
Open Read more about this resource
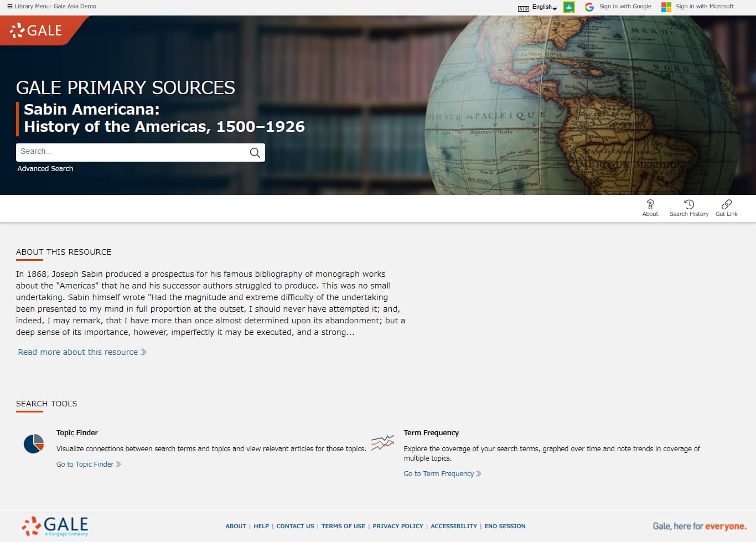click(x=82, y=352)
